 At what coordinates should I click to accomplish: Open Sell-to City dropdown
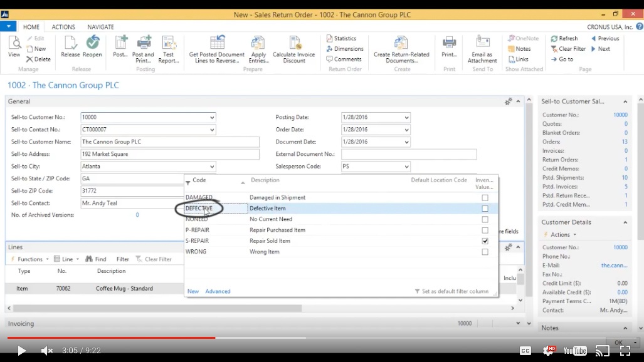point(212,167)
